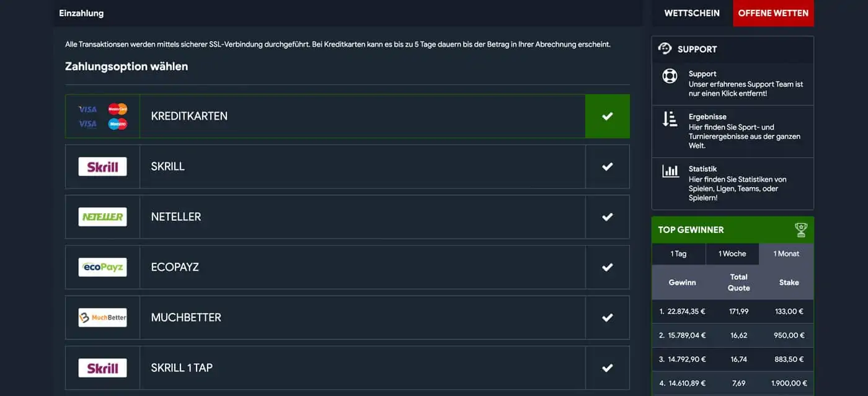868x396 pixels.
Task: Click the quote value 16,74
Action: click(x=738, y=359)
